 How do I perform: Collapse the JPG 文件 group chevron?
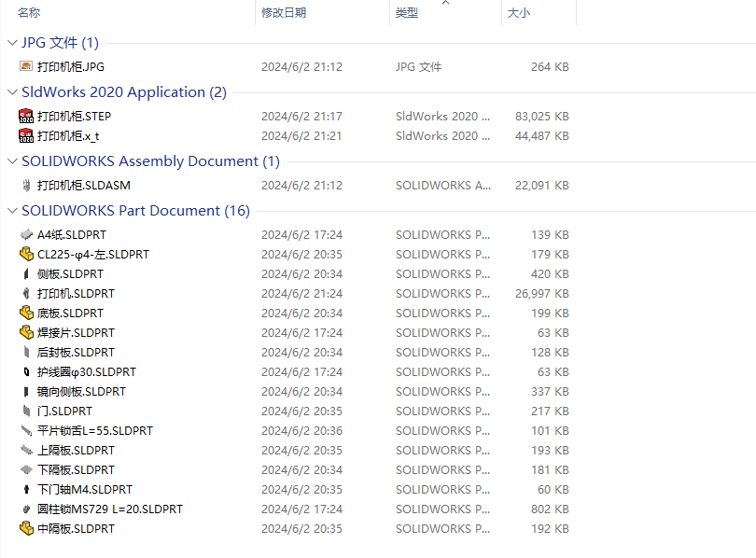pyautogui.click(x=12, y=43)
